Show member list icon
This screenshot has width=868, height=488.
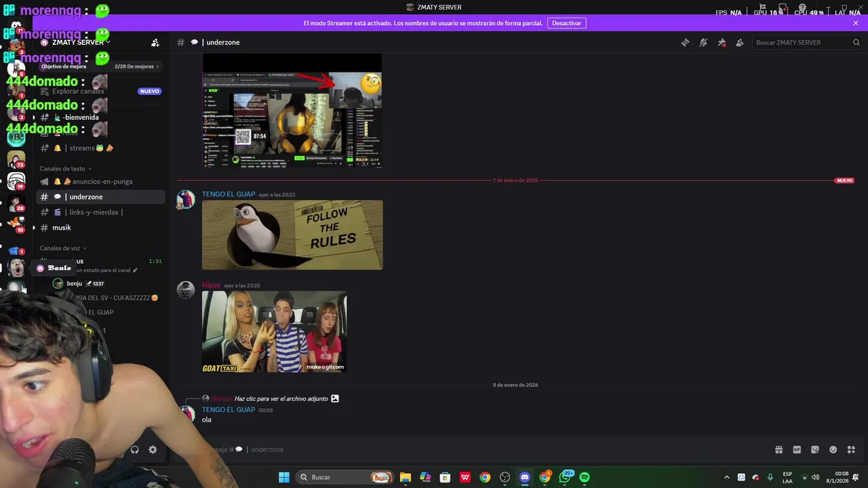740,42
